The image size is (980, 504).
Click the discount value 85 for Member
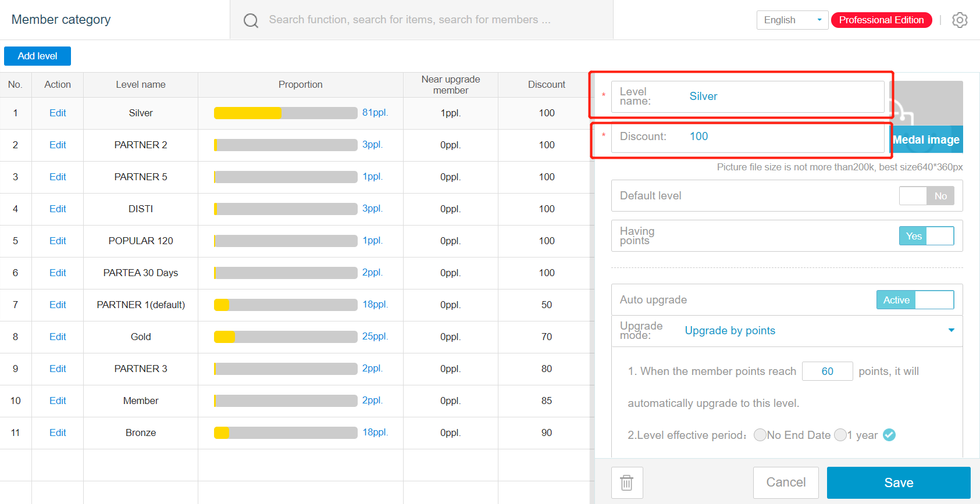point(547,401)
